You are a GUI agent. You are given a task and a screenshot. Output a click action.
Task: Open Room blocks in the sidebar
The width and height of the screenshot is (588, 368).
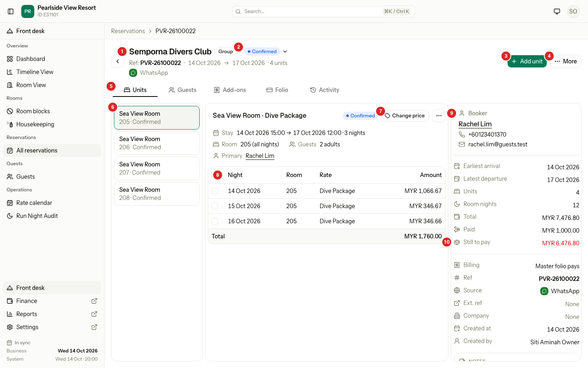pos(52,111)
